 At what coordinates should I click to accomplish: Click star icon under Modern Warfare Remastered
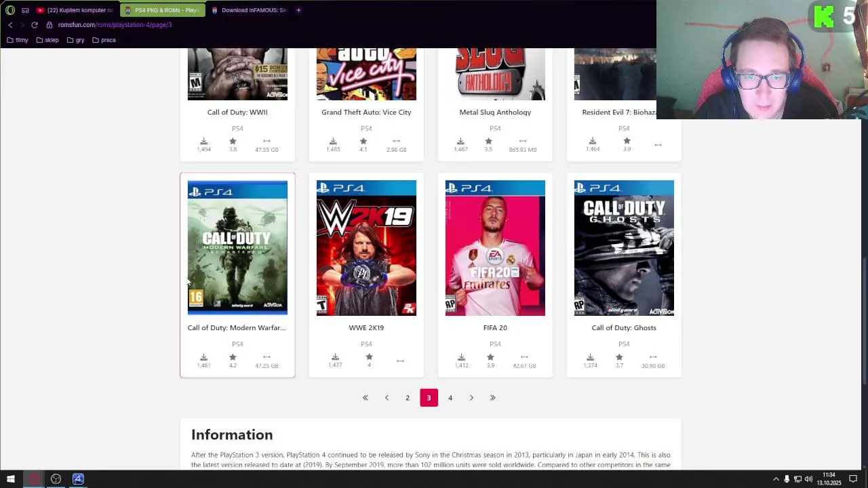pos(233,357)
